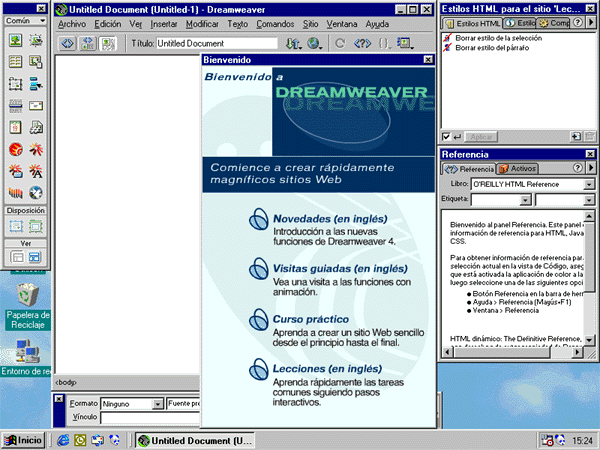Select the Draw Layout Table tool
The height and width of the screenshot is (450, 600).
tap(36, 226)
